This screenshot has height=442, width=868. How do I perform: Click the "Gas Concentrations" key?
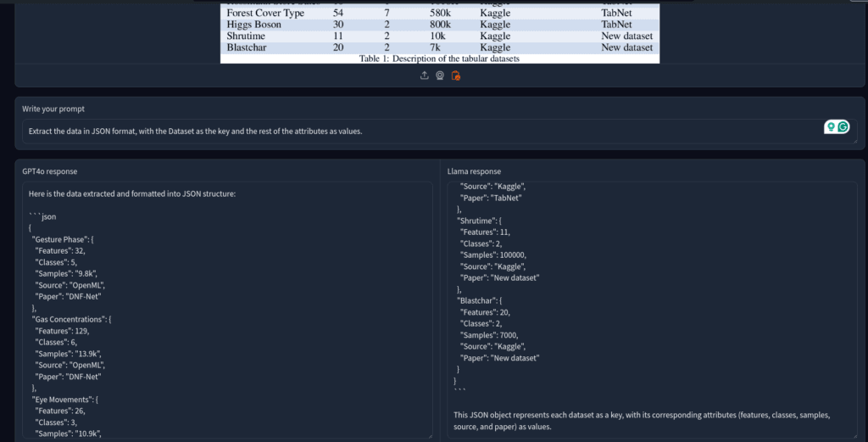click(71, 320)
